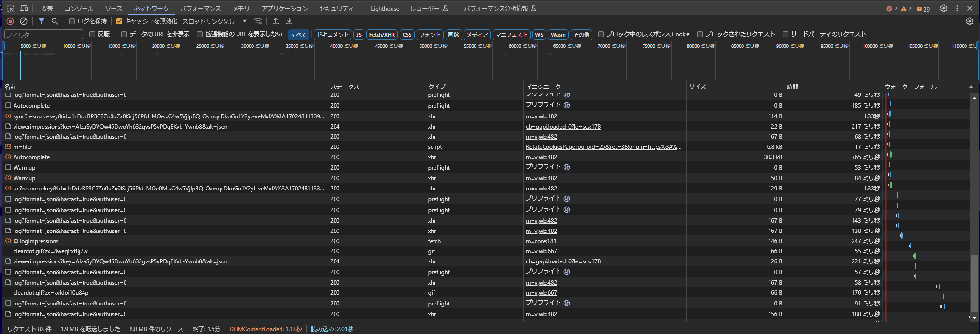Image resolution: width=980 pixels, height=334 pixels.
Task: Open m=core:181 initiator link
Action: click(x=541, y=241)
